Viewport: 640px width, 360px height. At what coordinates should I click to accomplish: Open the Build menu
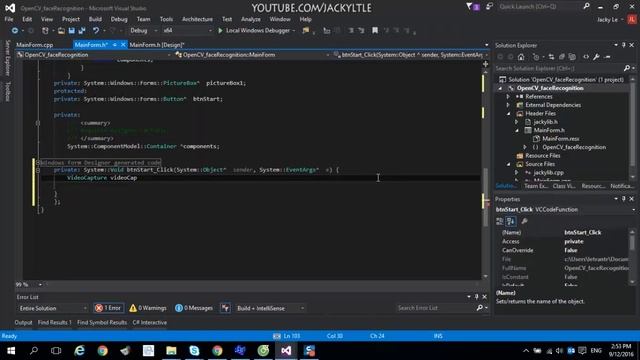(95, 19)
